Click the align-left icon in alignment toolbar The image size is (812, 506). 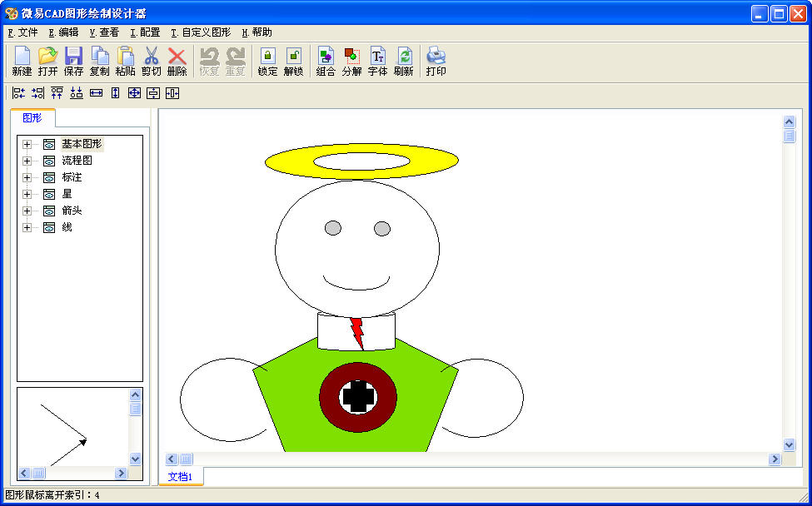pyautogui.click(x=18, y=93)
